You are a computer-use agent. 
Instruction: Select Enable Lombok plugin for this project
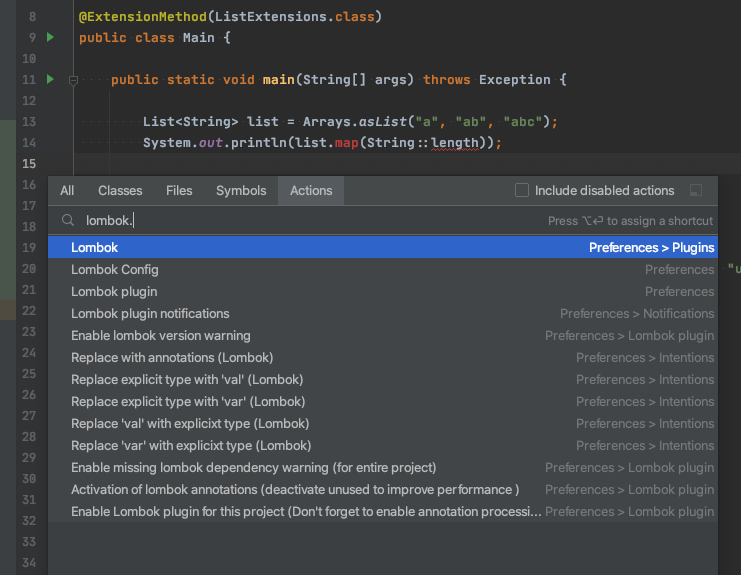tap(383, 511)
